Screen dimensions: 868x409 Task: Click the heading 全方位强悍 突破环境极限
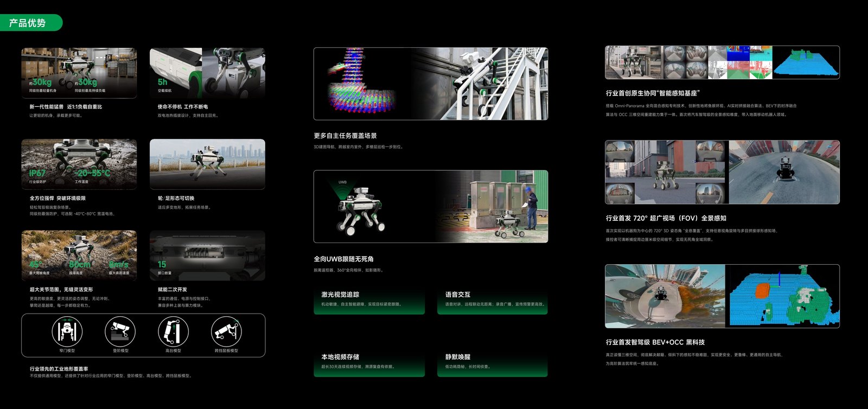(x=58, y=199)
